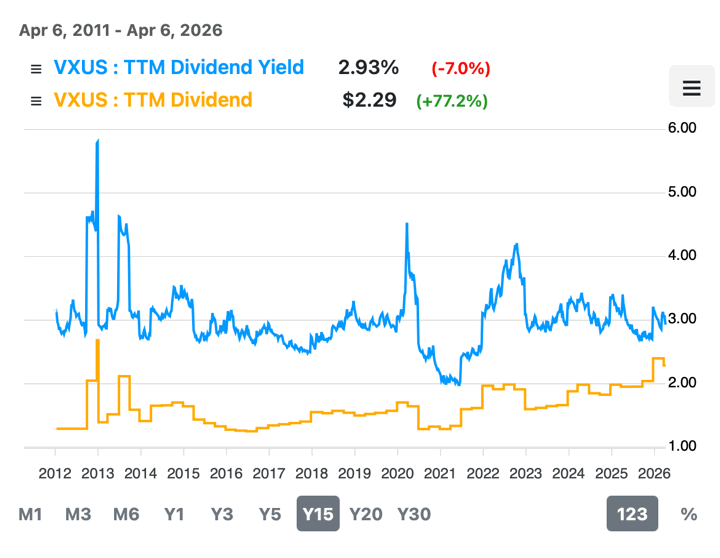
Task: Click the TTM Dividend legend menu icon
Action: [36, 101]
